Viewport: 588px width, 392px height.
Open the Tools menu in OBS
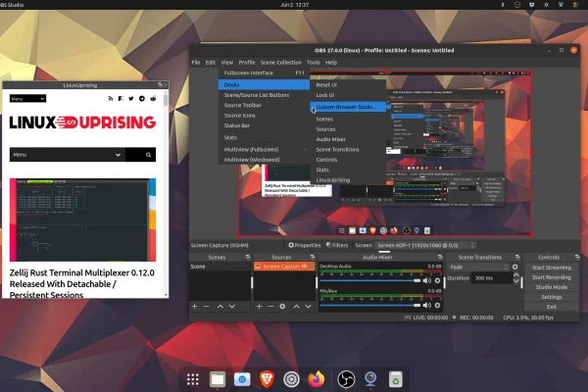click(314, 63)
